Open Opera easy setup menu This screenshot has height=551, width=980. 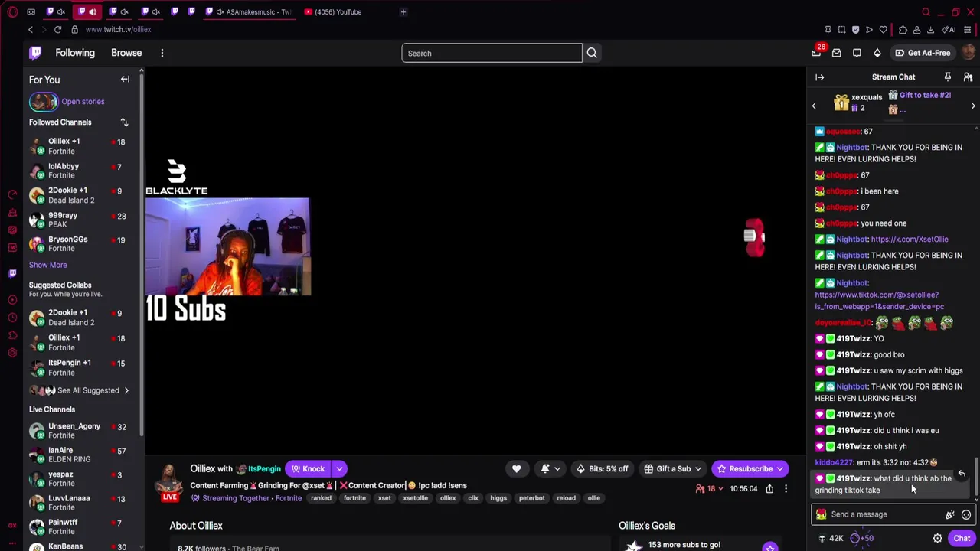coord(968,30)
